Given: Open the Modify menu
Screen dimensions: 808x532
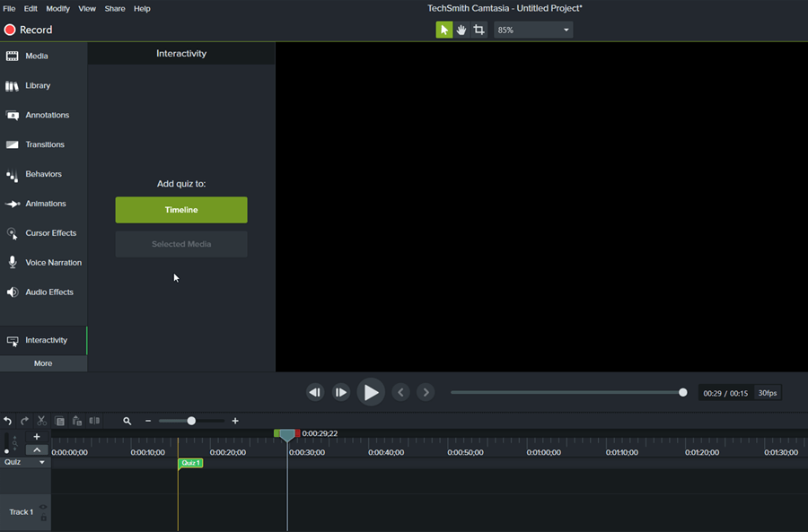Looking at the screenshot, I should click(57, 8).
